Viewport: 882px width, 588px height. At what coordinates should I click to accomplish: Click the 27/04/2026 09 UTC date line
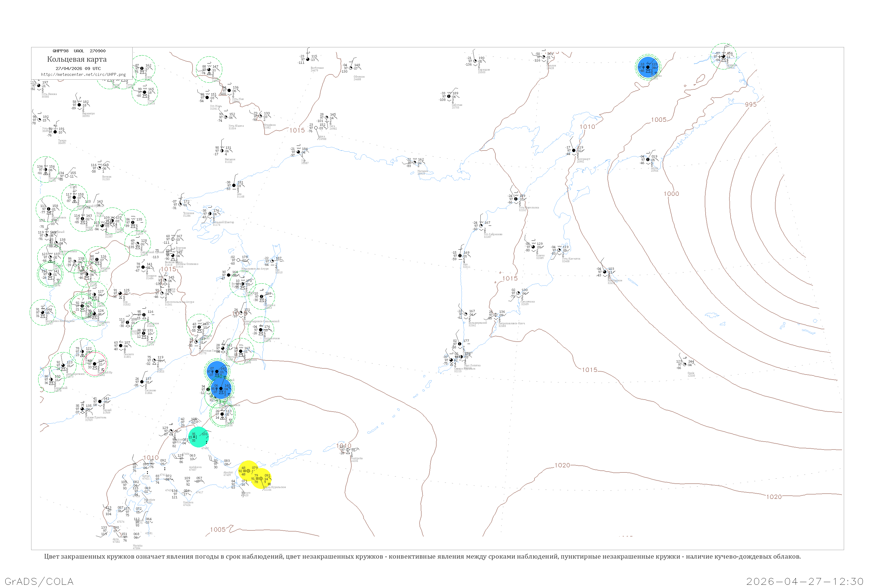coord(78,69)
